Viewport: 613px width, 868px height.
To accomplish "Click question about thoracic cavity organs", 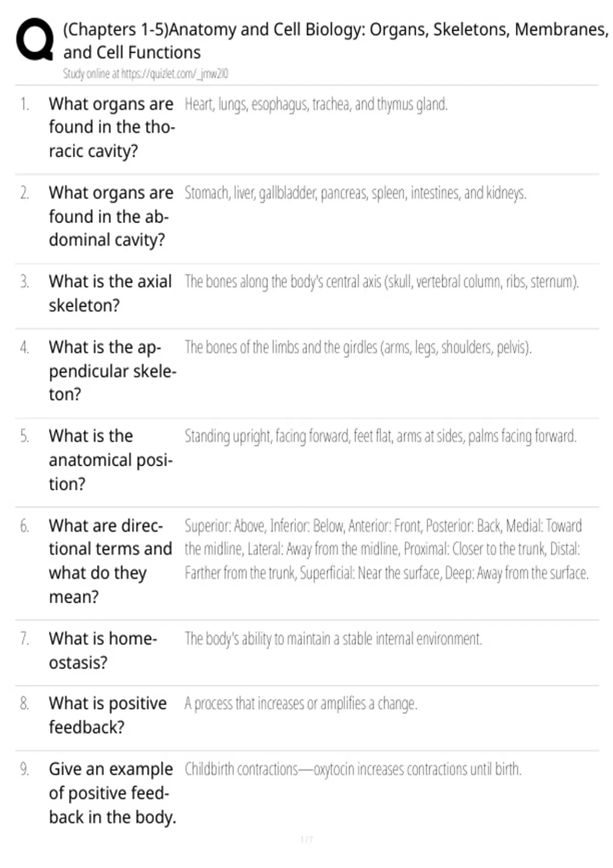I will (x=112, y=128).
